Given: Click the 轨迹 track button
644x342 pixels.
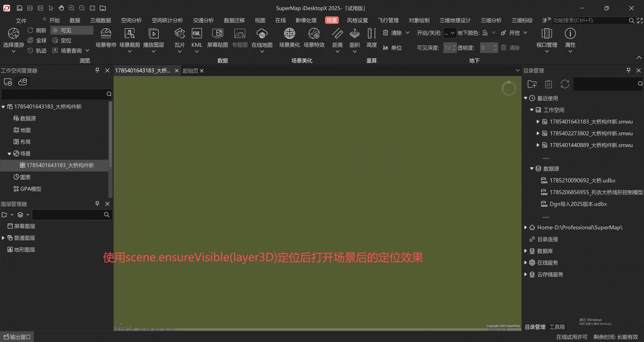Looking at the screenshot, I should coord(37,51).
